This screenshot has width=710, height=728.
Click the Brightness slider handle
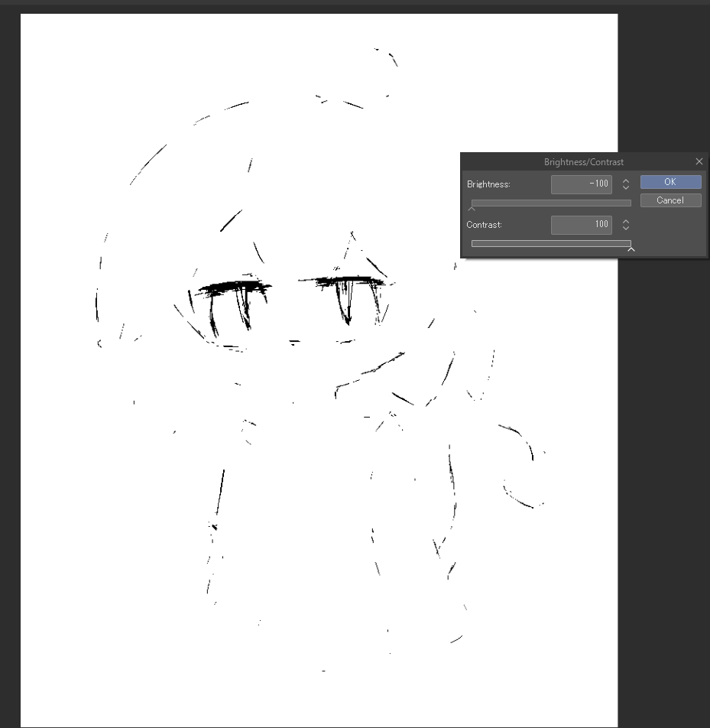472,209
